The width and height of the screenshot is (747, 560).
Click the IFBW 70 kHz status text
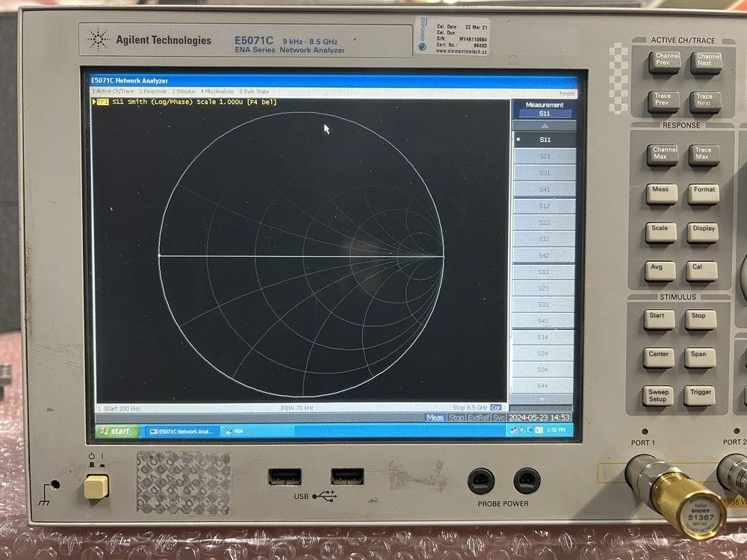pyautogui.click(x=297, y=408)
